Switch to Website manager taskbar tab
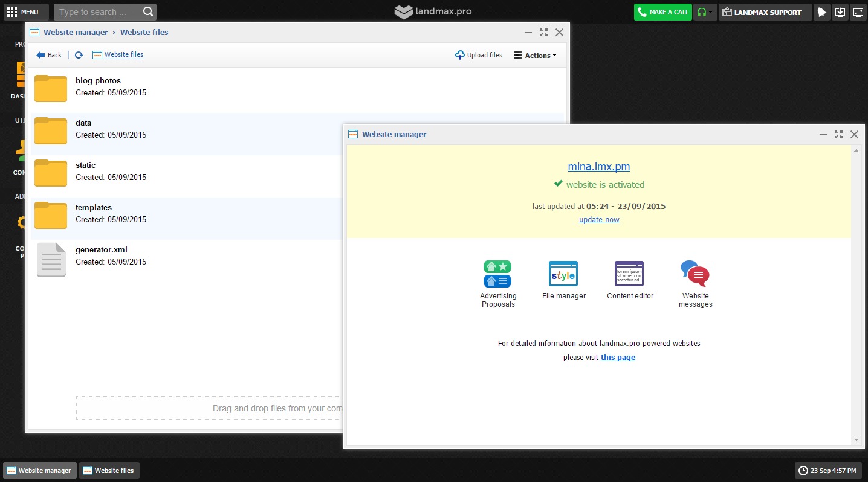Image resolution: width=868 pixels, height=482 pixels. click(x=39, y=471)
